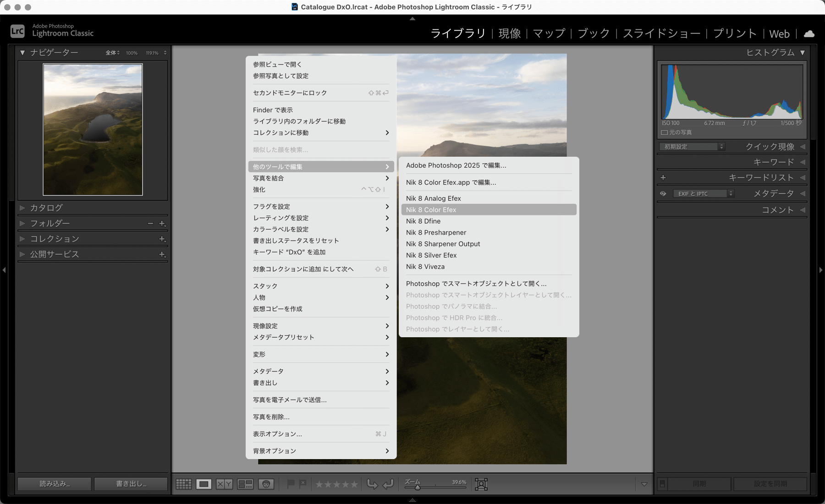Enable 元の写真 checkbox under histogram

tap(664, 132)
